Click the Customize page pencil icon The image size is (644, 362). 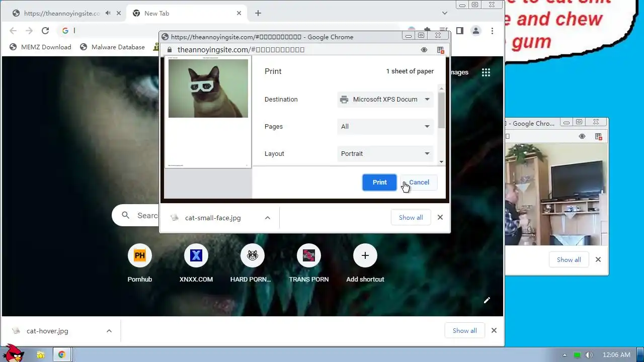487,300
